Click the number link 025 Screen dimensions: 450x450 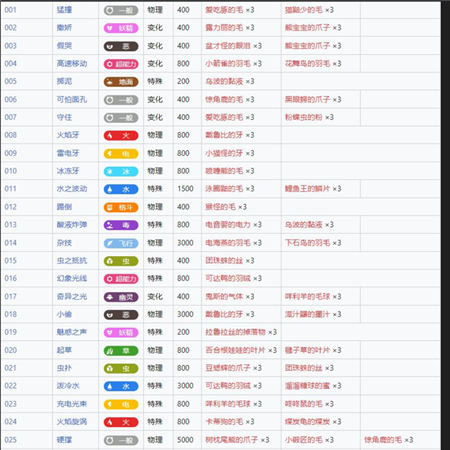(x=10, y=440)
